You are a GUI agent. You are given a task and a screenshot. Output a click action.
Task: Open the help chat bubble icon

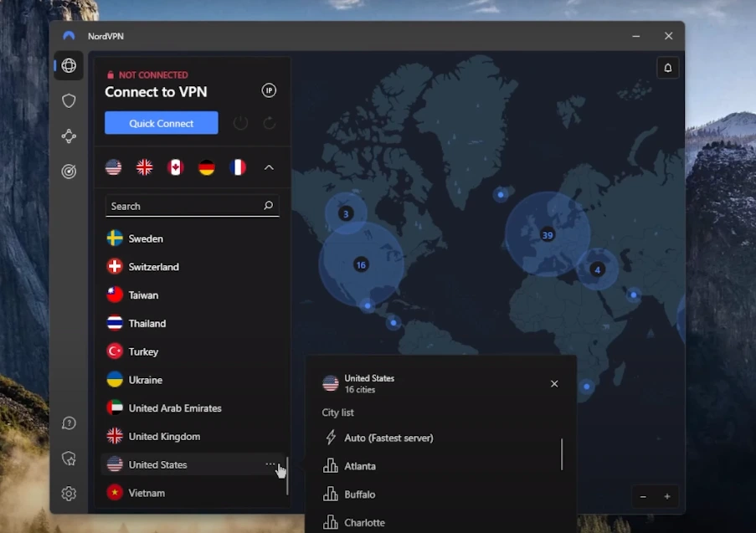coord(69,423)
